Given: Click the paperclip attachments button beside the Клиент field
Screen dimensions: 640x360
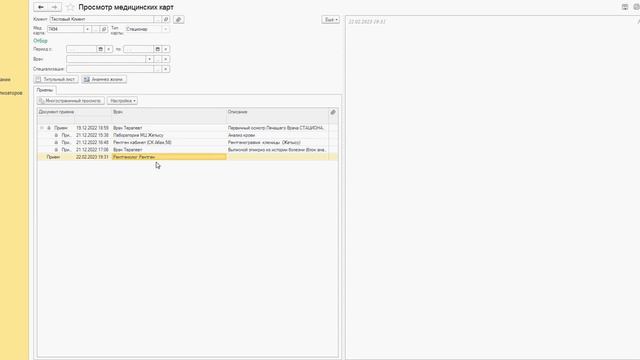Looking at the screenshot, I should click(x=178, y=19).
